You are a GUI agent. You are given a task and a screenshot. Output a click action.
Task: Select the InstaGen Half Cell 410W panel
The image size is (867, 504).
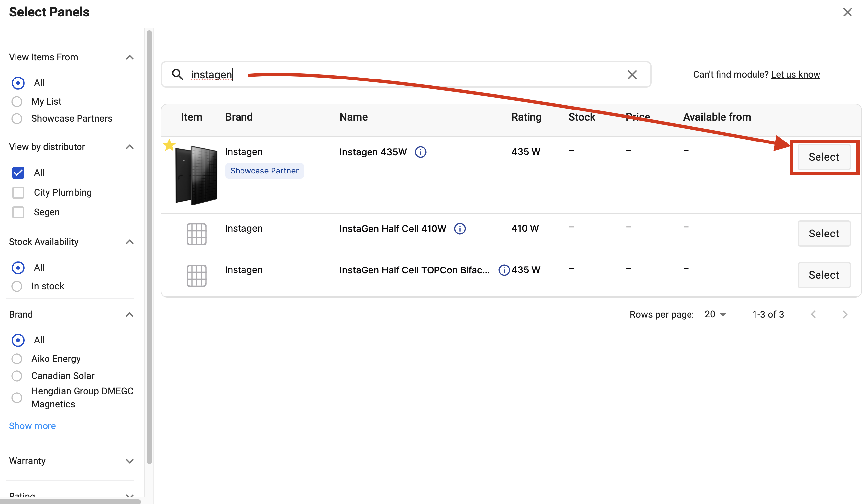824,234
